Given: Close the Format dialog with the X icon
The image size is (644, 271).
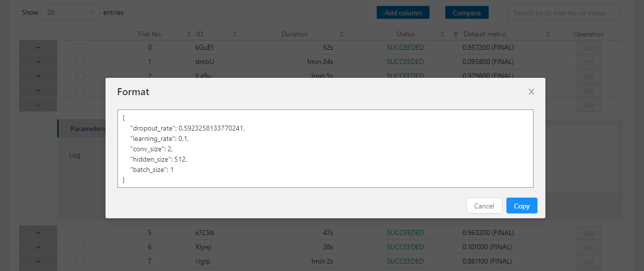Looking at the screenshot, I should (x=531, y=92).
